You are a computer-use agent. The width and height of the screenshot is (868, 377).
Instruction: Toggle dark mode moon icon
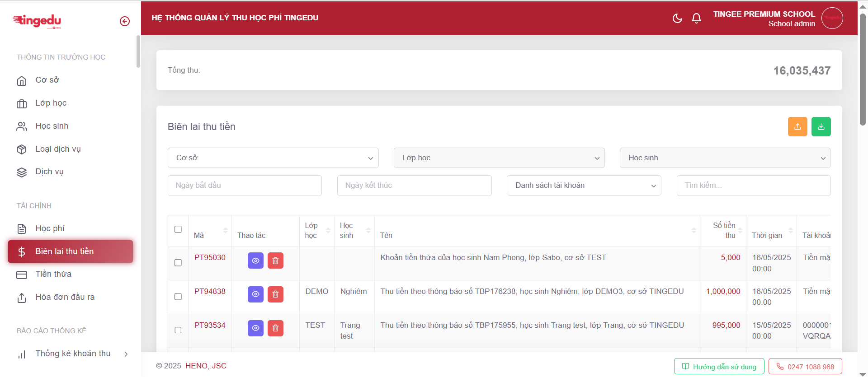click(x=677, y=18)
